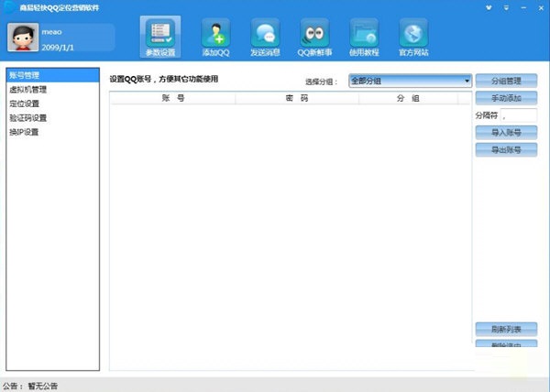Click the 分隔符 input field

click(519, 115)
